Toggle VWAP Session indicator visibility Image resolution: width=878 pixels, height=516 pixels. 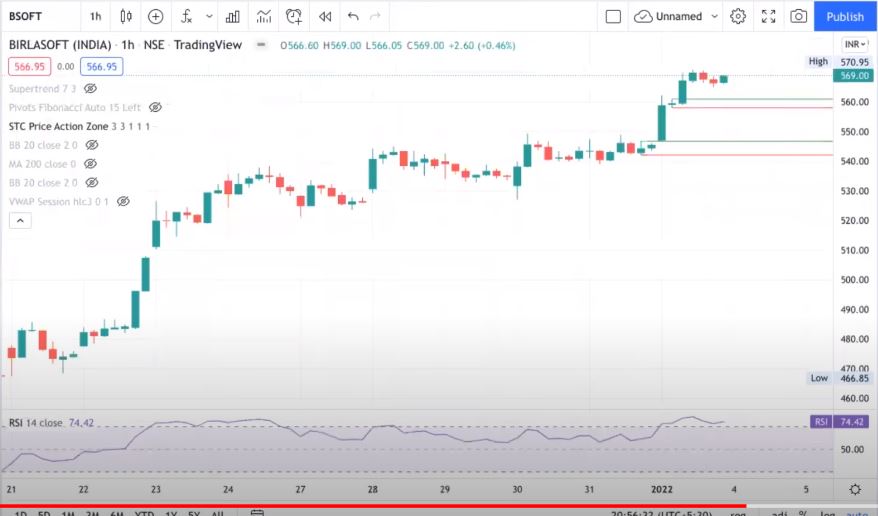pyautogui.click(x=123, y=201)
